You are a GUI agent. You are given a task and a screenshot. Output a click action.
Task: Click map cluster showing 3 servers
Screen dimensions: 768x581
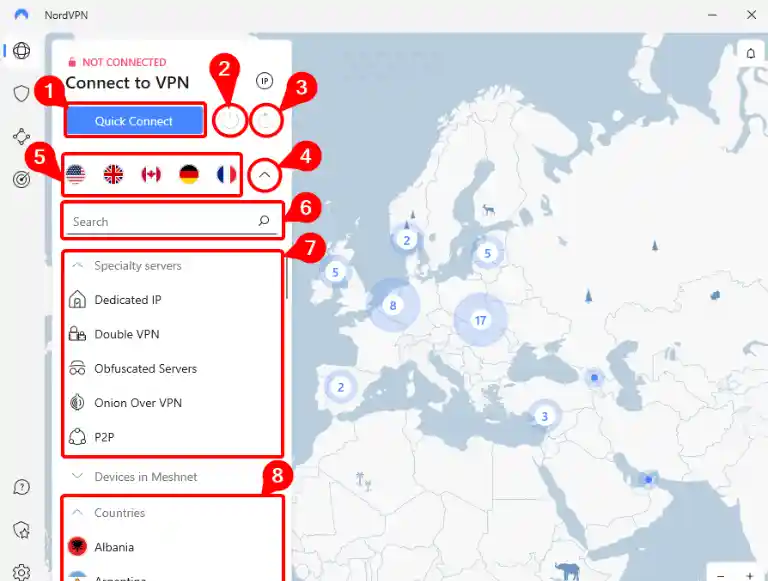coord(544,416)
